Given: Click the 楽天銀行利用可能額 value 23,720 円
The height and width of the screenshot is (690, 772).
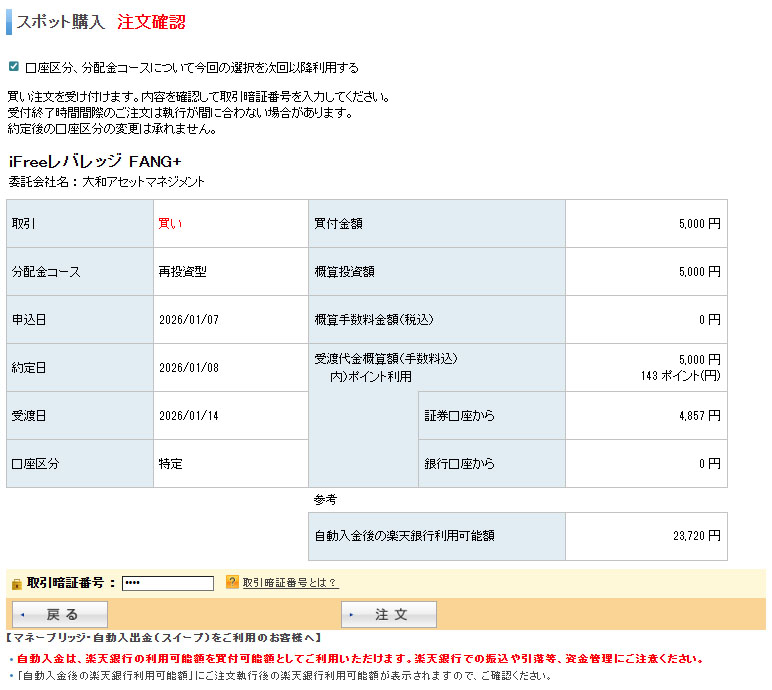Looking at the screenshot, I should (x=696, y=536).
